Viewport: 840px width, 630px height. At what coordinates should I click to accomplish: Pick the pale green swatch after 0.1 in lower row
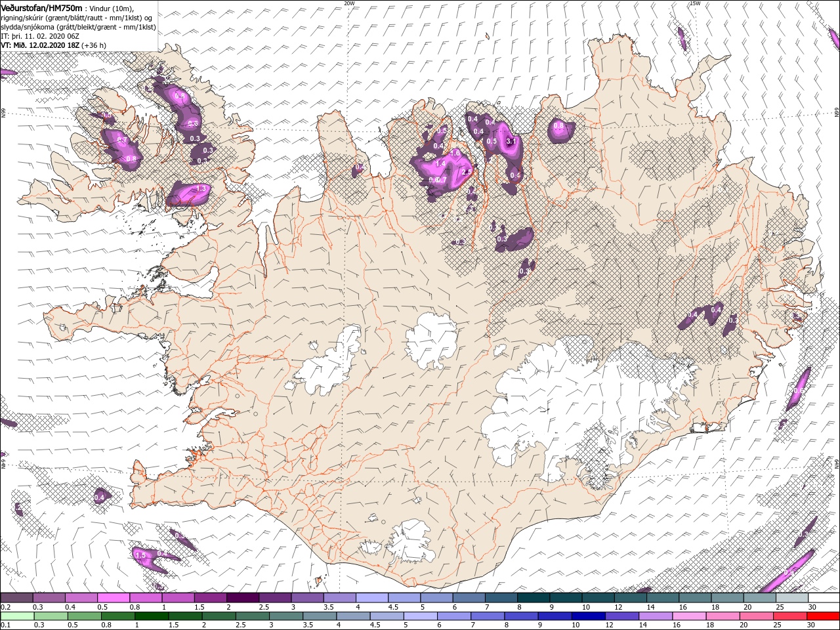click(x=17, y=616)
